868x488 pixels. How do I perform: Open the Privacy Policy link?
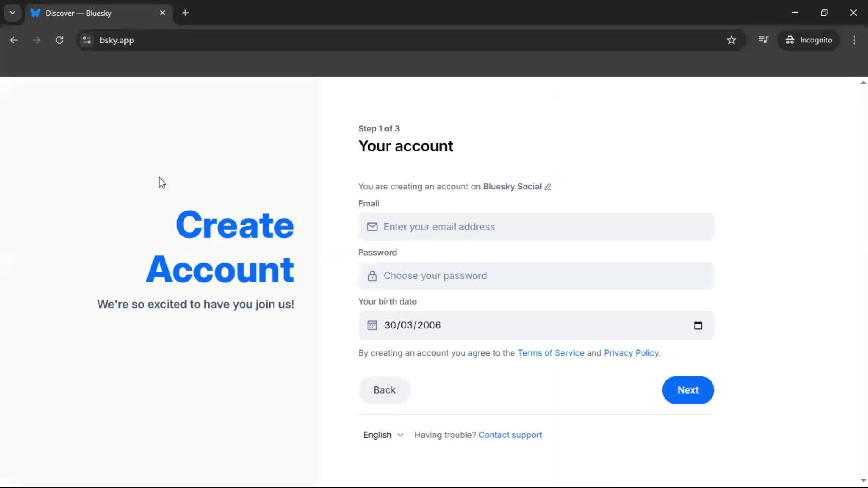click(631, 353)
